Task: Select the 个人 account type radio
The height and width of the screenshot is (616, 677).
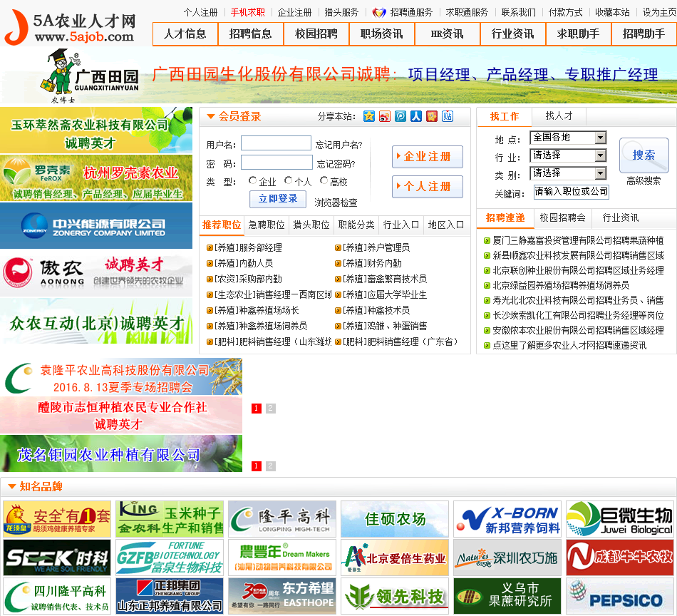Action: click(x=288, y=180)
